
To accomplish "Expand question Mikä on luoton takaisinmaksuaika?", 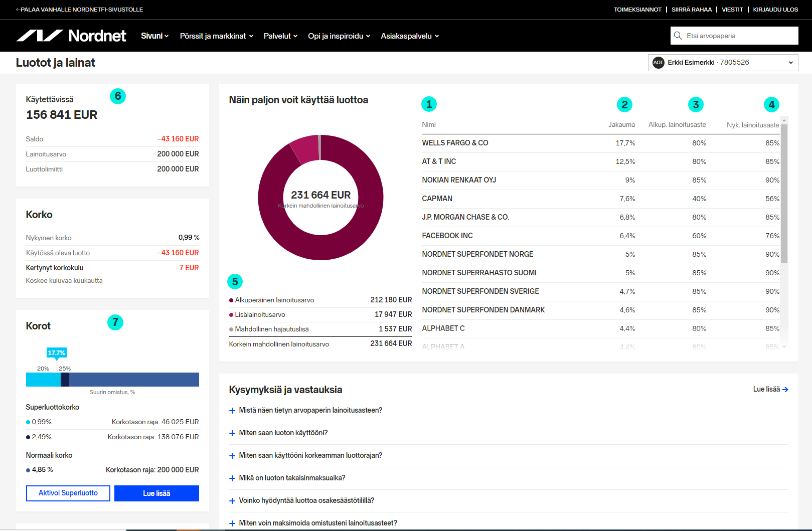I will (x=292, y=478).
